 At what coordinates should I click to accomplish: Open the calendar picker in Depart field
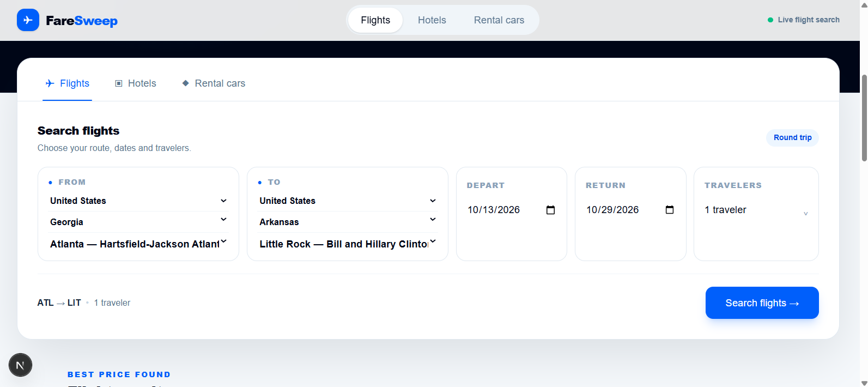tap(550, 210)
